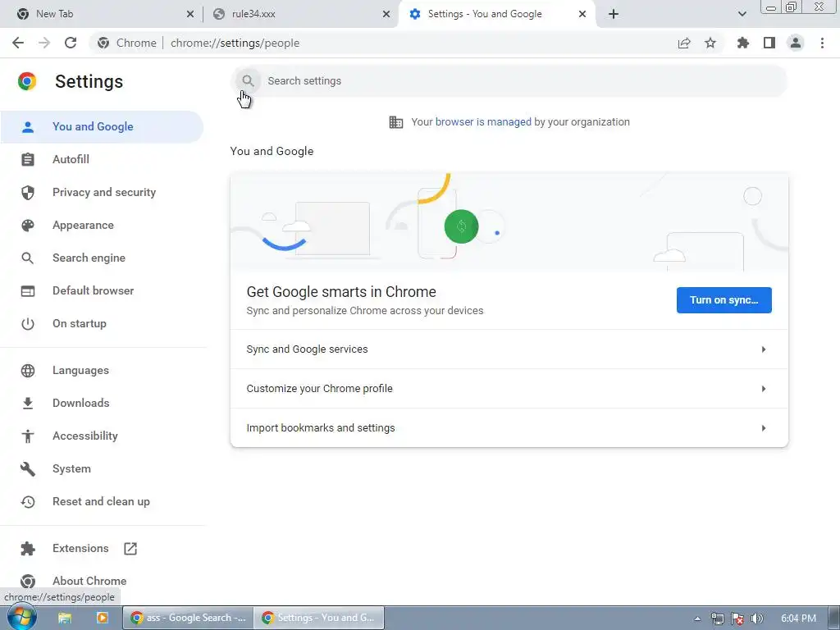Open You and Google settings section
Image resolution: width=840 pixels, height=630 pixels.
[102, 127]
